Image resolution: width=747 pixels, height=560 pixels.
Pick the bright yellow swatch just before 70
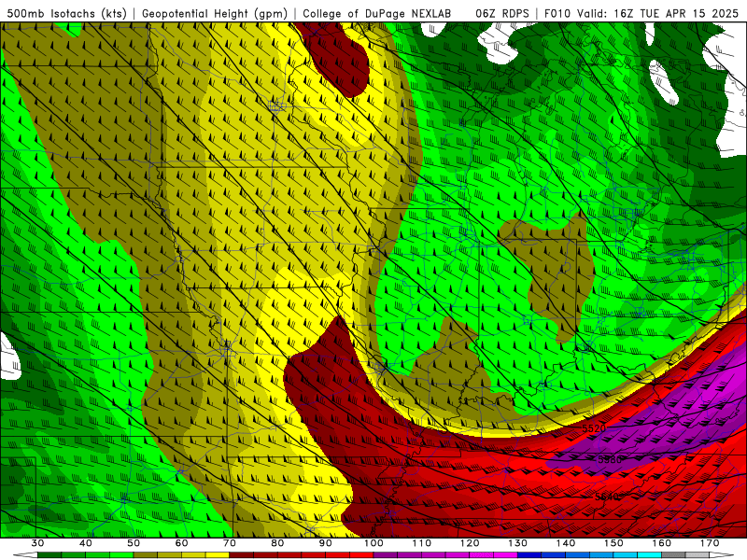coord(218,555)
